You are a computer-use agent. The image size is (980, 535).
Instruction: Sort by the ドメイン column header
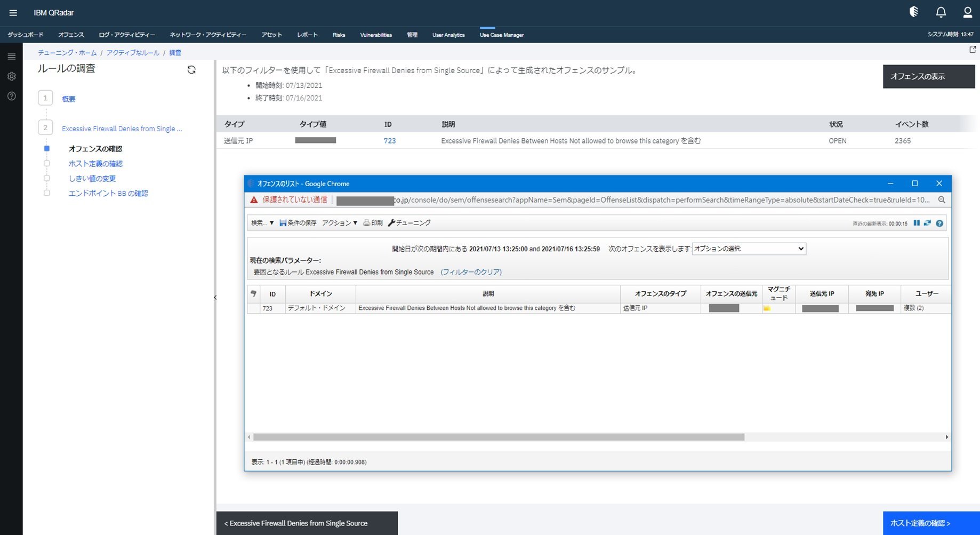click(x=320, y=294)
